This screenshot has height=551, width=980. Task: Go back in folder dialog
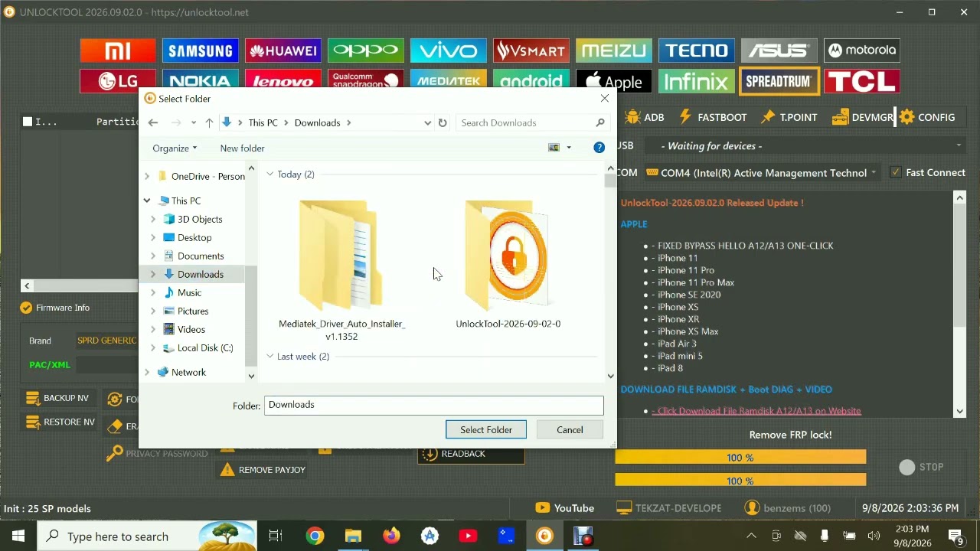tap(153, 122)
